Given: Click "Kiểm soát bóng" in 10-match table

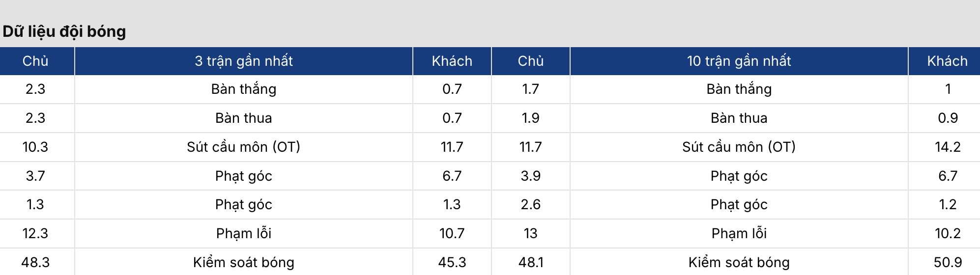Looking at the screenshot, I should click(x=739, y=262).
